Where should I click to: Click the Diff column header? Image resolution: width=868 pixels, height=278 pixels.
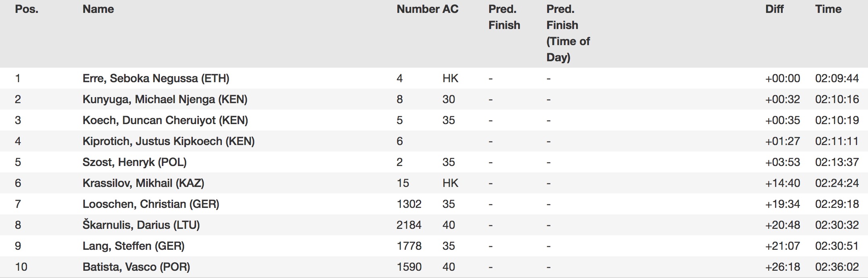tap(774, 9)
